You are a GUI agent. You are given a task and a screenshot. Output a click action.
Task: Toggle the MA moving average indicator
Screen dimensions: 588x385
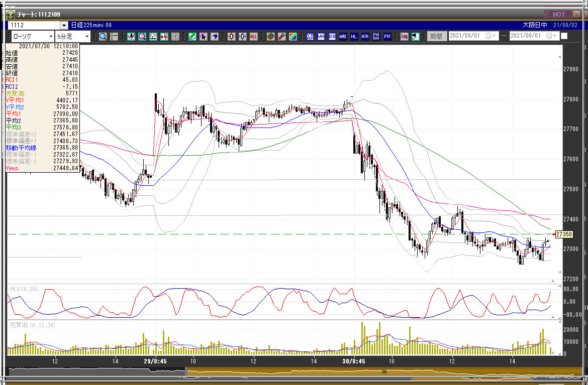321,36
